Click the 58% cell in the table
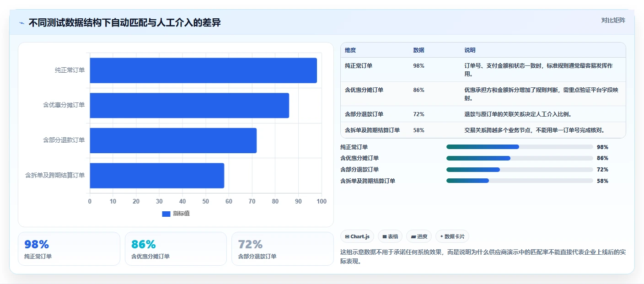Image resolution: width=644 pixels, height=284 pixels. point(419,130)
